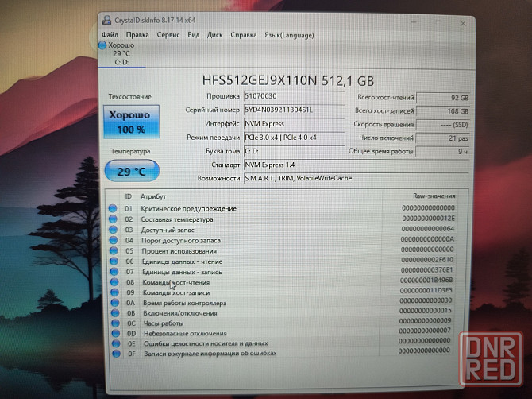Viewport: 532px width, 399px height.
Task: Click the Скорость вращения value (SSD)
Action: [x=443, y=125]
